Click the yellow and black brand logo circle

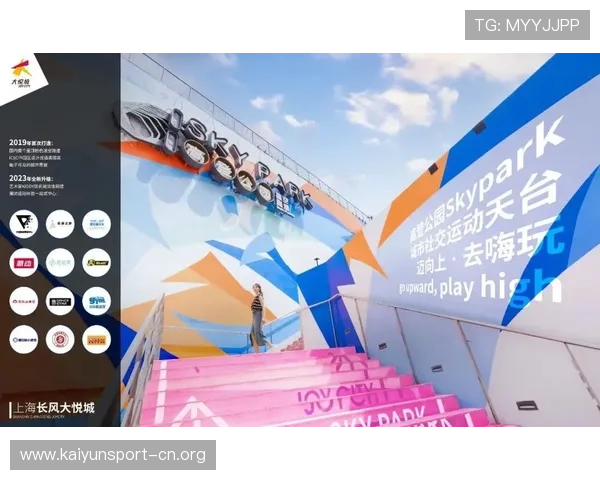coord(96,263)
